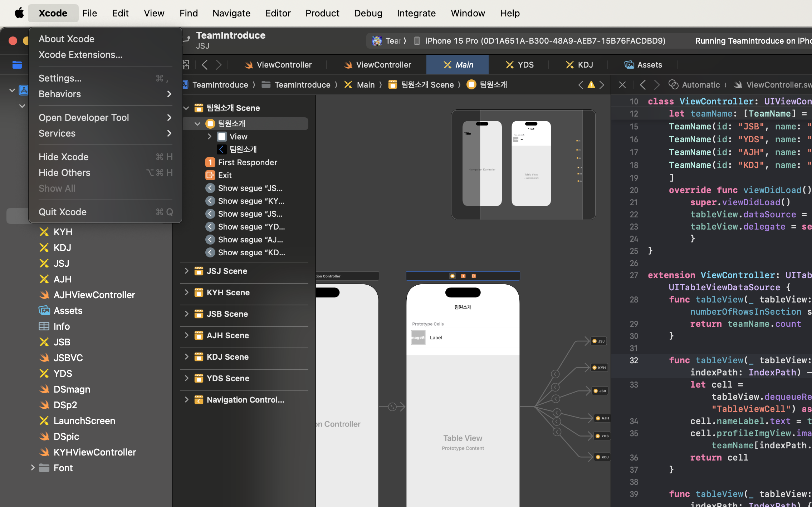This screenshot has width=812, height=507.
Task: Open the LaunchScreen storyboard
Action: tap(84, 420)
